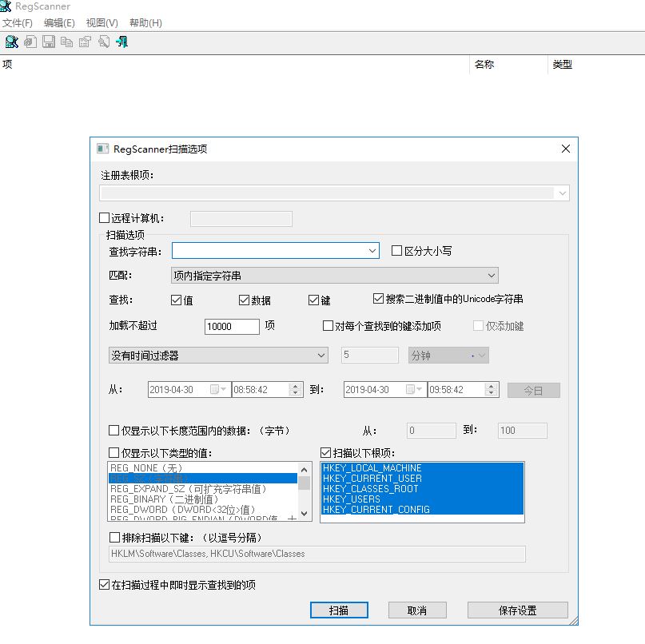Click the exit door toolbar icon
The height and width of the screenshot is (644, 645).
(x=122, y=42)
